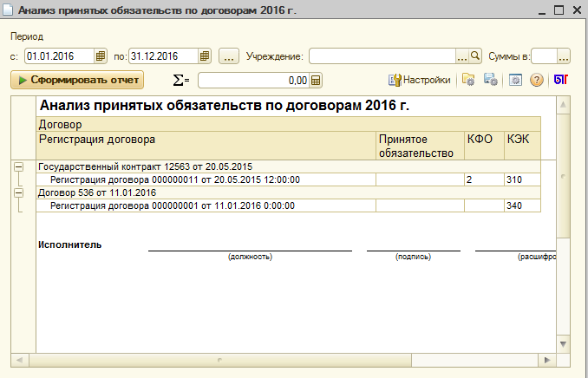The height and width of the screenshot is (378, 588).
Task: Select row Государственный контракт 12563 от 20.05.2015
Action: pos(289,166)
